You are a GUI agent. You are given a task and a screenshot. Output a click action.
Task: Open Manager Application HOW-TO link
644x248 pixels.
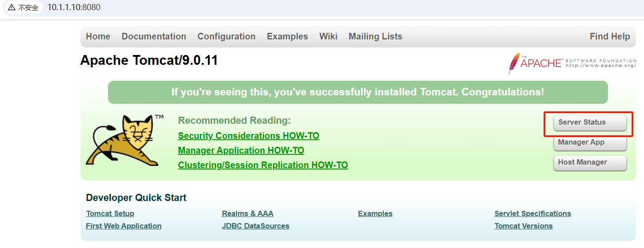(241, 150)
